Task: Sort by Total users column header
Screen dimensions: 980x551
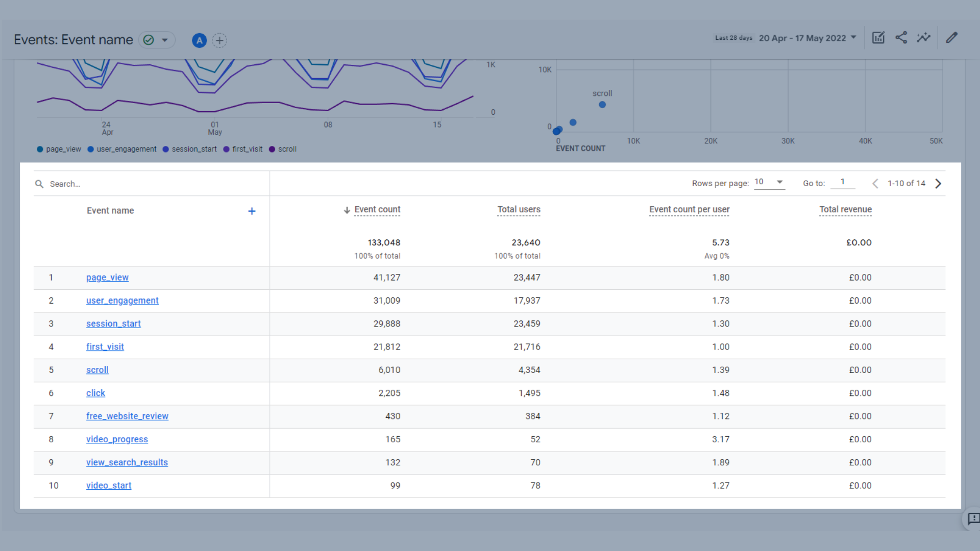Action: pyautogui.click(x=519, y=210)
